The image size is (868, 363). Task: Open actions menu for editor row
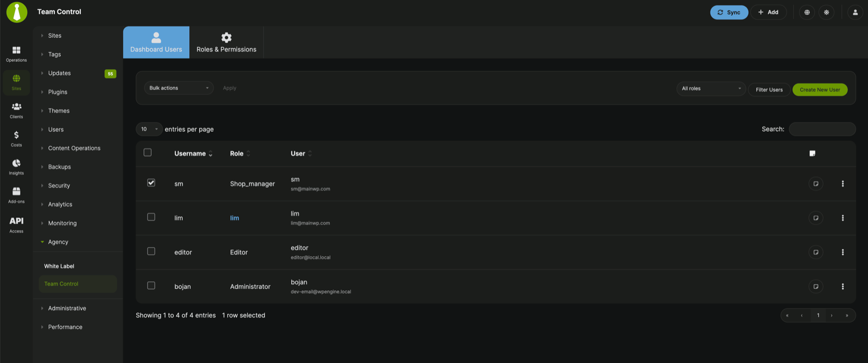pyautogui.click(x=843, y=252)
